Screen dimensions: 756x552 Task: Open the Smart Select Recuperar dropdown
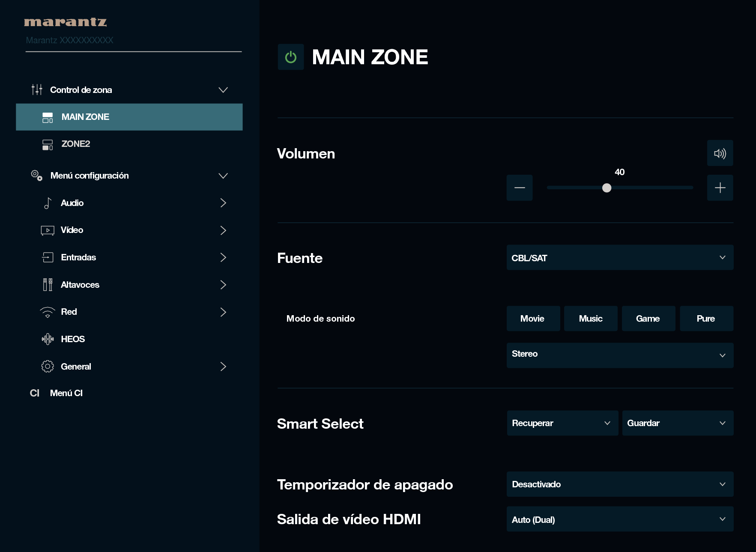click(x=562, y=423)
